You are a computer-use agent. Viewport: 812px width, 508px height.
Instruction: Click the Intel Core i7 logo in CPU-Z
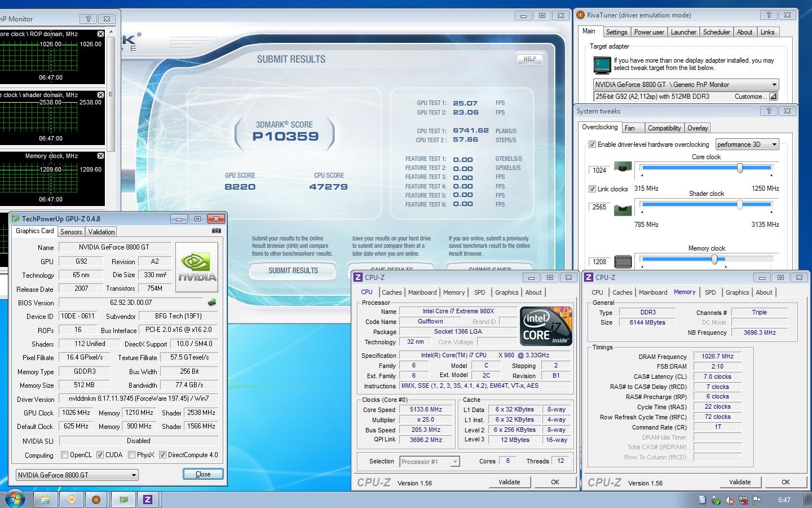point(546,326)
